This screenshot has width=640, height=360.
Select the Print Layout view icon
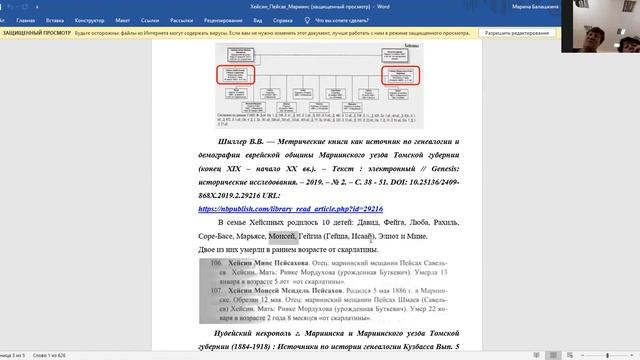click(553, 356)
